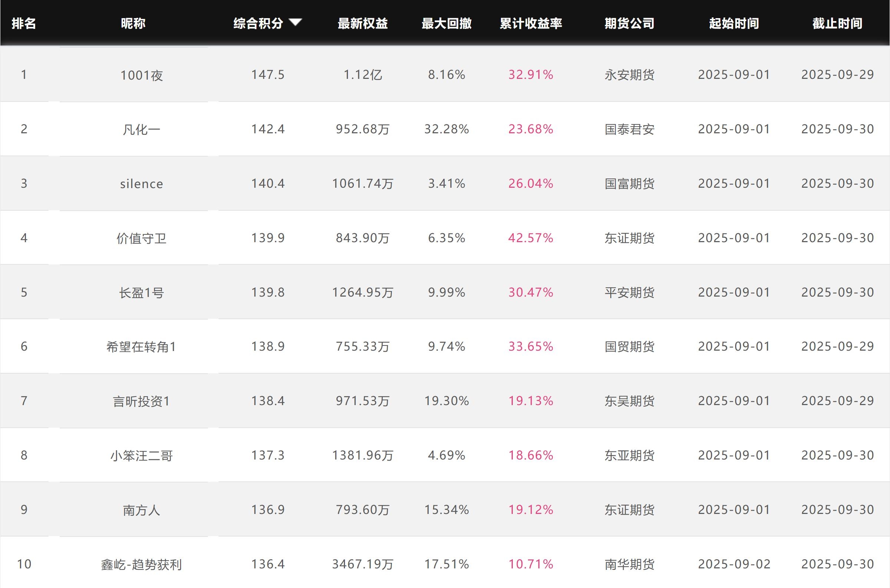Click the 小笨汪二哥 nickname
890x588 pixels.
pyautogui.click(x=142, y=455)
